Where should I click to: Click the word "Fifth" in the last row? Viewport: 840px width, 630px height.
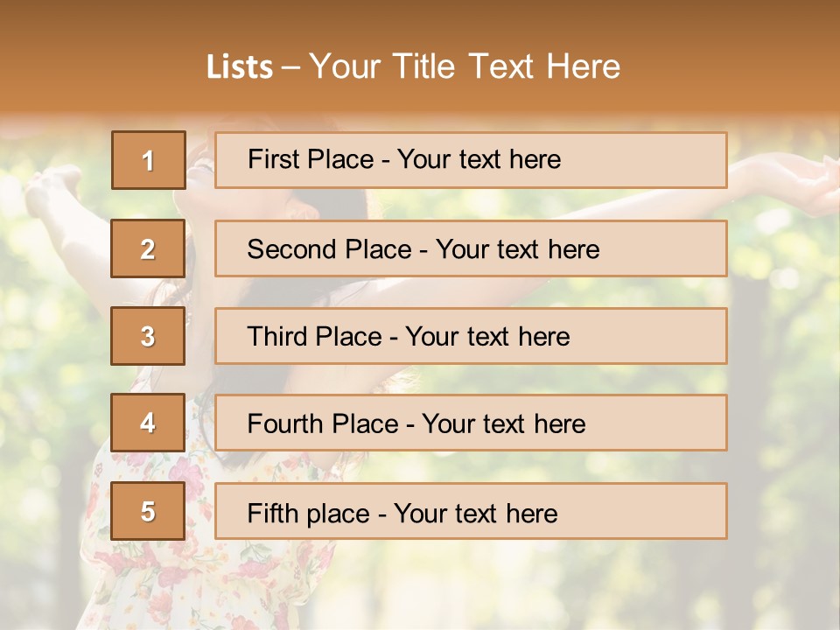(273, 513)
